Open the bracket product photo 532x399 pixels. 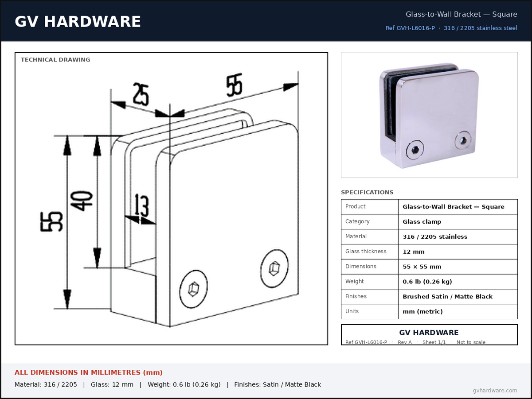[429, 115]
